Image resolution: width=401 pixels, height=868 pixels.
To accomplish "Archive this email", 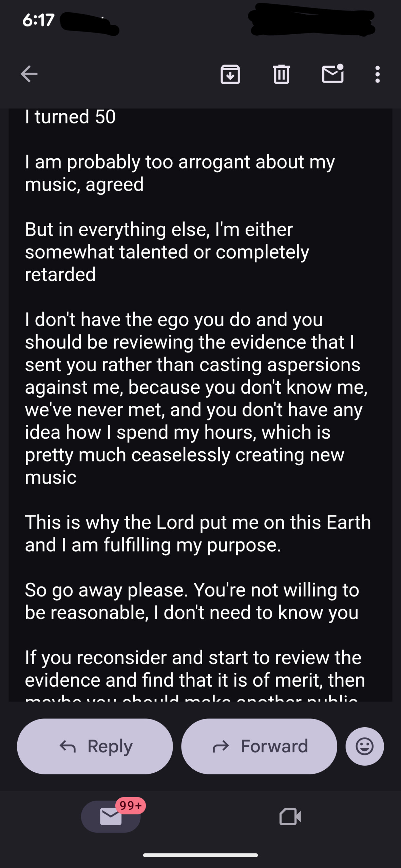I will [x=230, y=74].
